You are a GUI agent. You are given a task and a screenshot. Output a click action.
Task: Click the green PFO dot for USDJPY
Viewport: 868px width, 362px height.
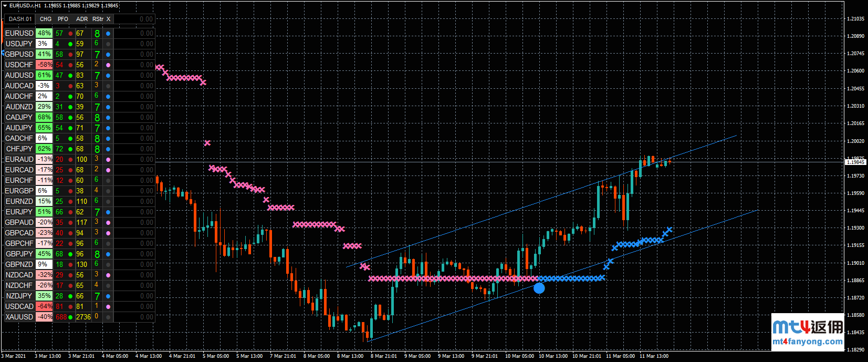(x=70, y=44)
